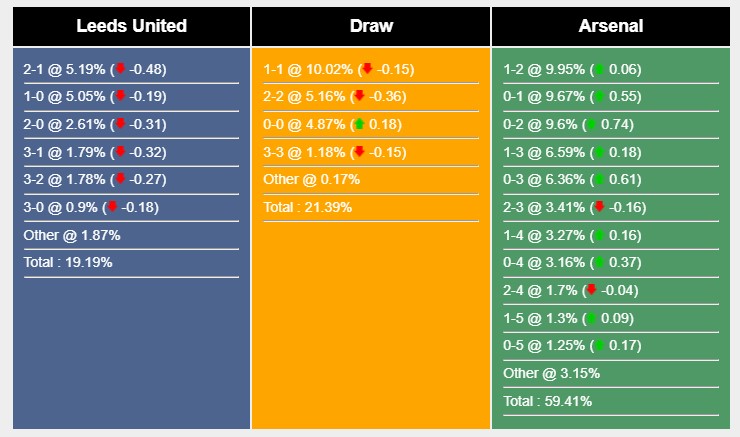The width and height of the screenshot is (740, 437).
Task: Click green up arrow beside Arsenal 1-5
Action: (x=591, y=318)
